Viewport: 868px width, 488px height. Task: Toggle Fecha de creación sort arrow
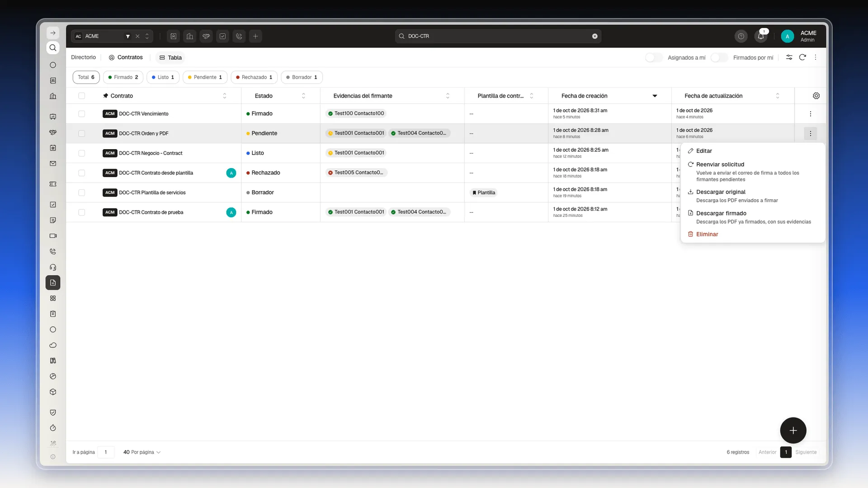(x=655, y=96)
